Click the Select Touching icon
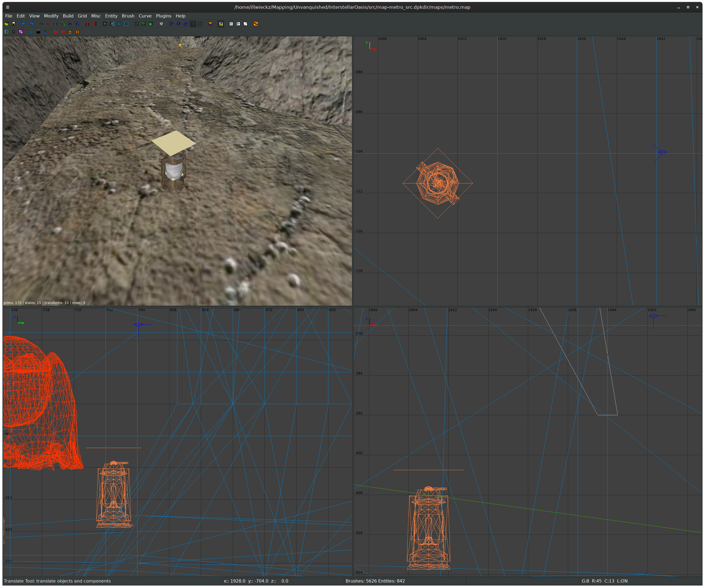The height and width of the screenshot is (588, 705). [x=112, y=24]
